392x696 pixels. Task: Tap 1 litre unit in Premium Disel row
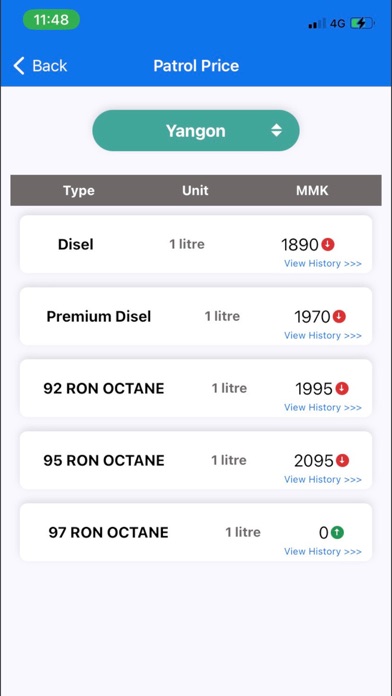click(222, 316)
